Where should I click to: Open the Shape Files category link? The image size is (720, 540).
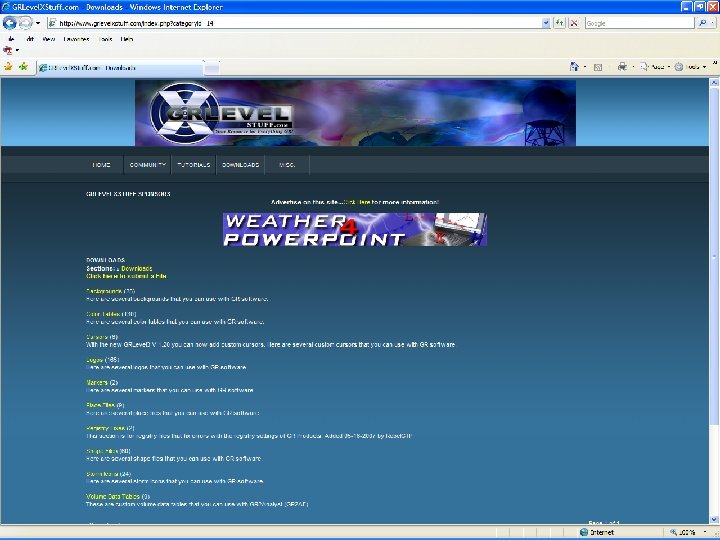(x=102, y=451)
